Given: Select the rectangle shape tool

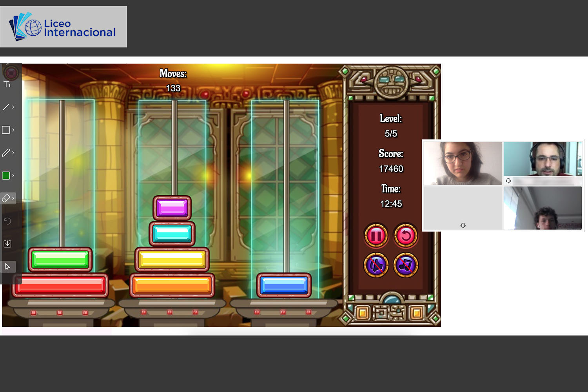Looking at the screenshot, I should click(x=6, y=130).
